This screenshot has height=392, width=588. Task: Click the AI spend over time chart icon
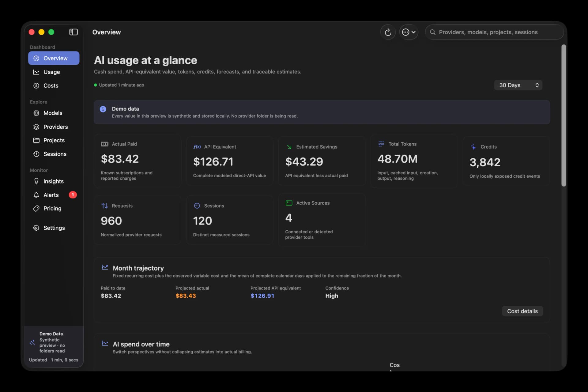pos(105,343)
